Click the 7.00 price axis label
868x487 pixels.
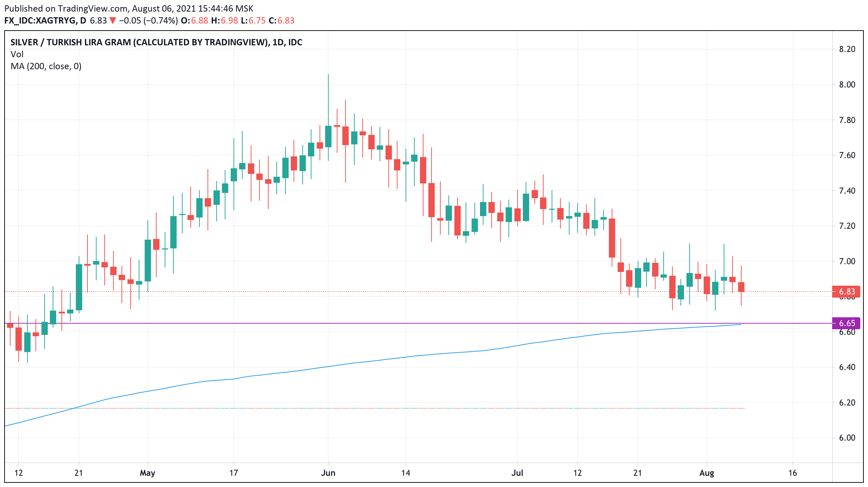pyautogui.click(x=847, y=261)
